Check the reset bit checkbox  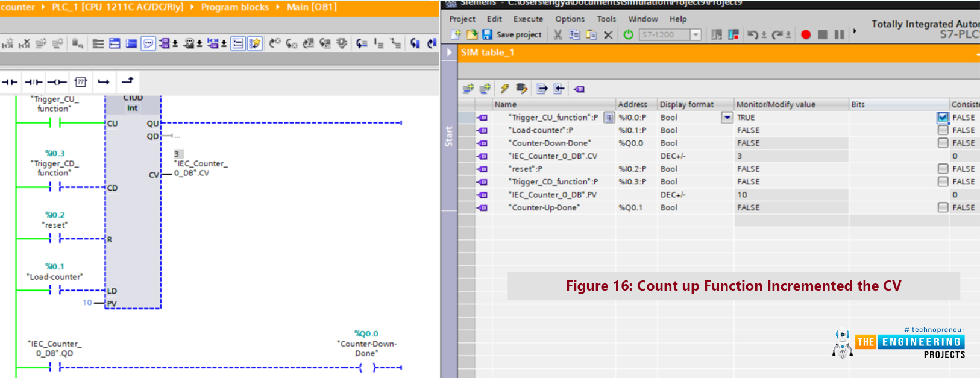click(x=943, y=169)
